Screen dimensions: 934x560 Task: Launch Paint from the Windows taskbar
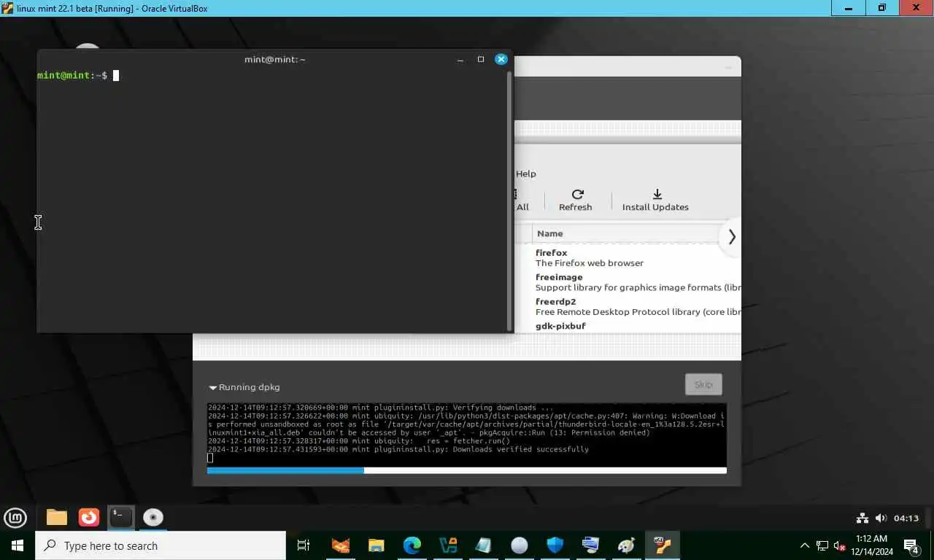click(x=626, y=545)
